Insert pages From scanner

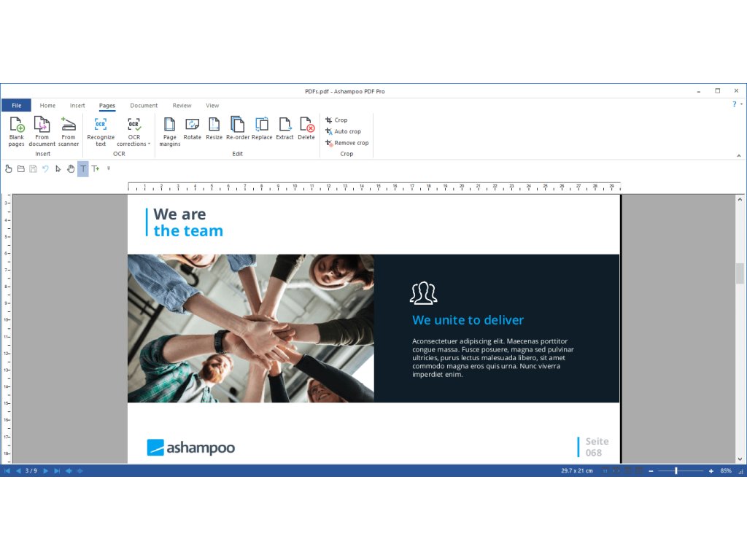click(x=69, y=131)
